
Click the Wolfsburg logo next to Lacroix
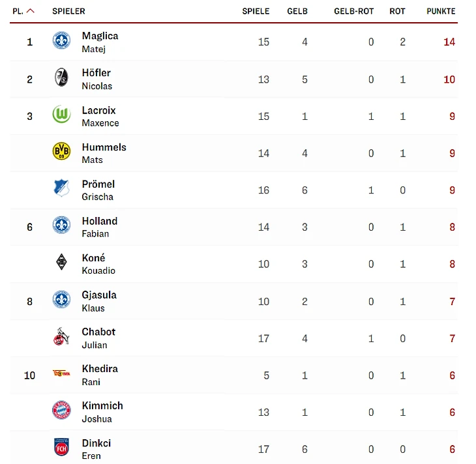[61, 115]
